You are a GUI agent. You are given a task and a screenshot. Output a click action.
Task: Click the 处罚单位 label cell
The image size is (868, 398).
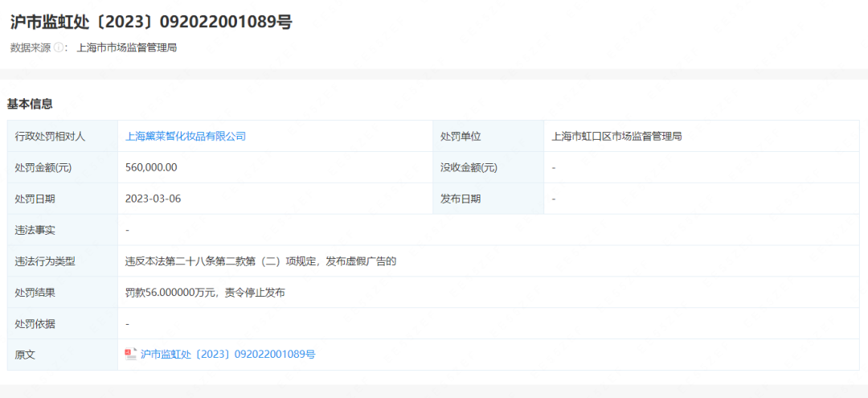(489, 136)
